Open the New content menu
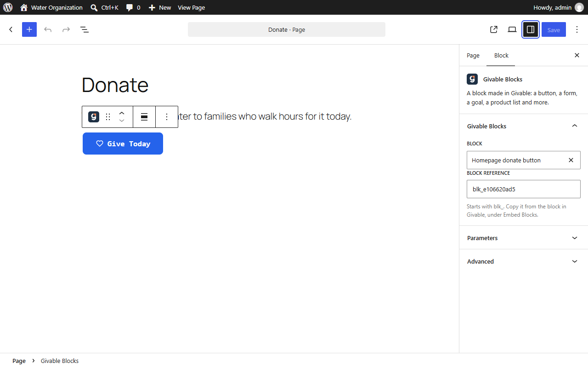The width and height of the screenshot is (588, 368). (x=160, y=7)
